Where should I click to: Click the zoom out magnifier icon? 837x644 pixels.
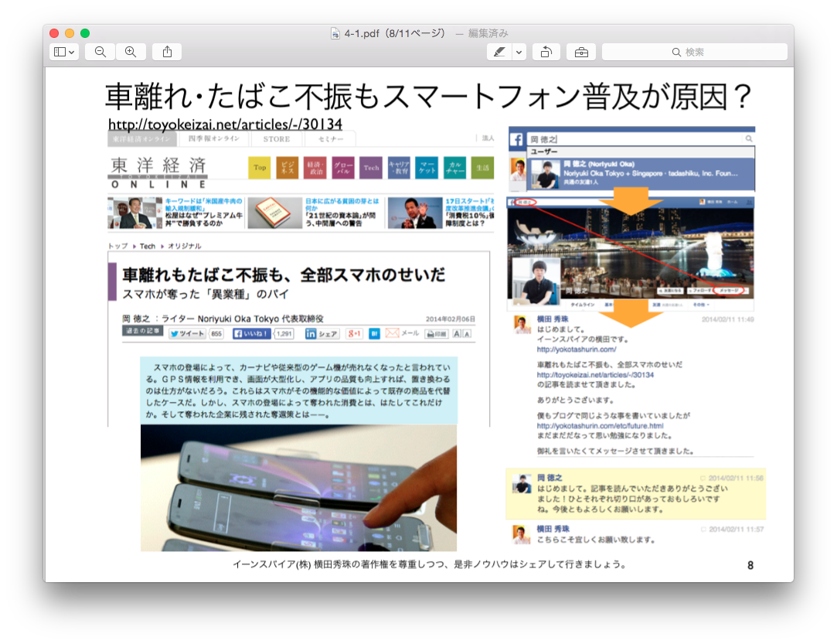tap(100, 52)
